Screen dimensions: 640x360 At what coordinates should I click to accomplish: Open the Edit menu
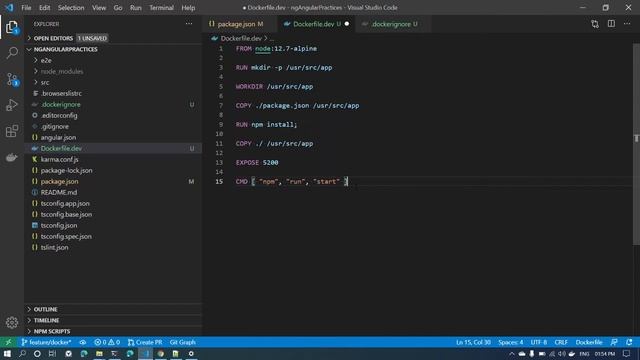pos(44,7)
